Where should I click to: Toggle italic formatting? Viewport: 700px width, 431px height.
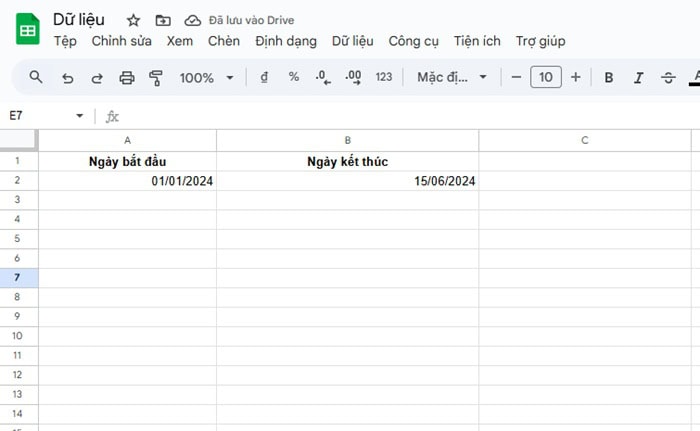point(638,77)
